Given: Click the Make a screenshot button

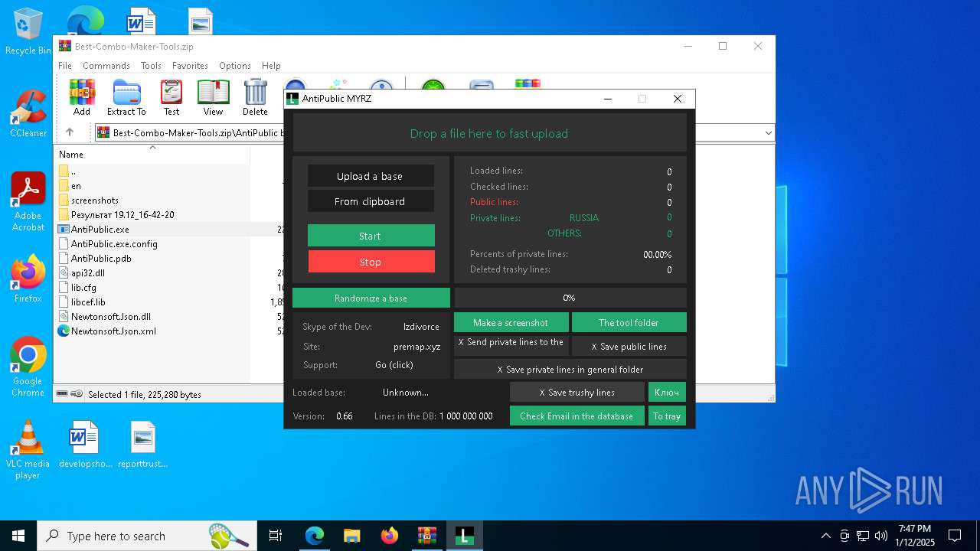Looking at the screenshot, I should coord(511,323).
